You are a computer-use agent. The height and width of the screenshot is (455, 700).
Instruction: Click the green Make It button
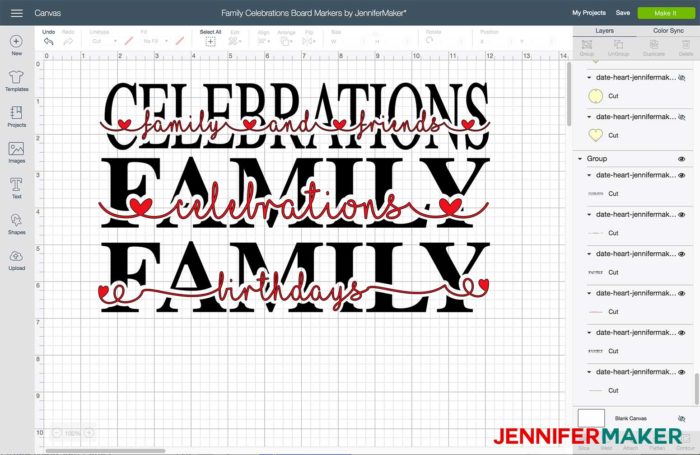(665, 13)
